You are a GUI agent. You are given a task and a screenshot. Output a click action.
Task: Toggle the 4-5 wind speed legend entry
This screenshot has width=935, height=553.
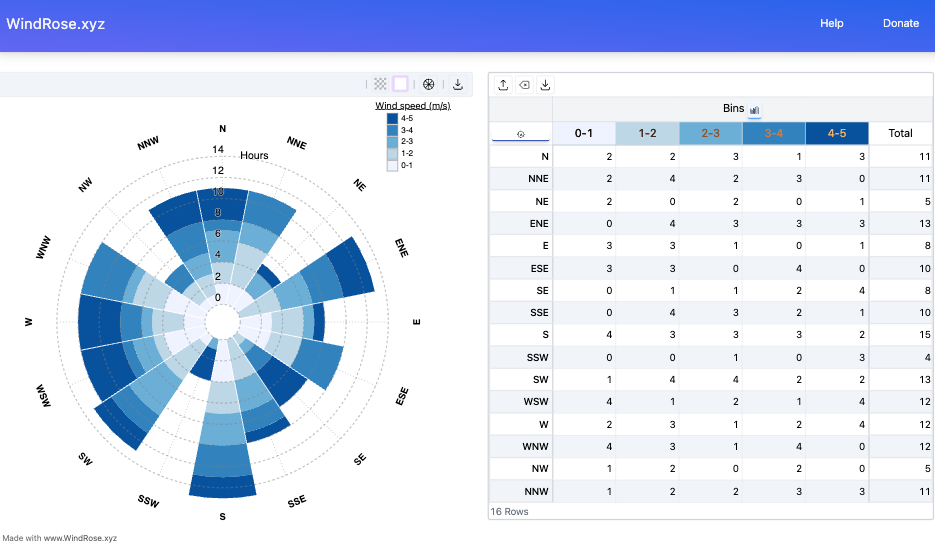click(x=399, y=118)
